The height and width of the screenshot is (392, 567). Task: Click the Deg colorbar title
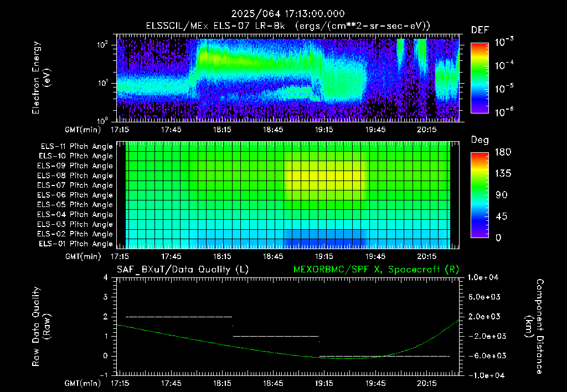click(x=480, y=140)
